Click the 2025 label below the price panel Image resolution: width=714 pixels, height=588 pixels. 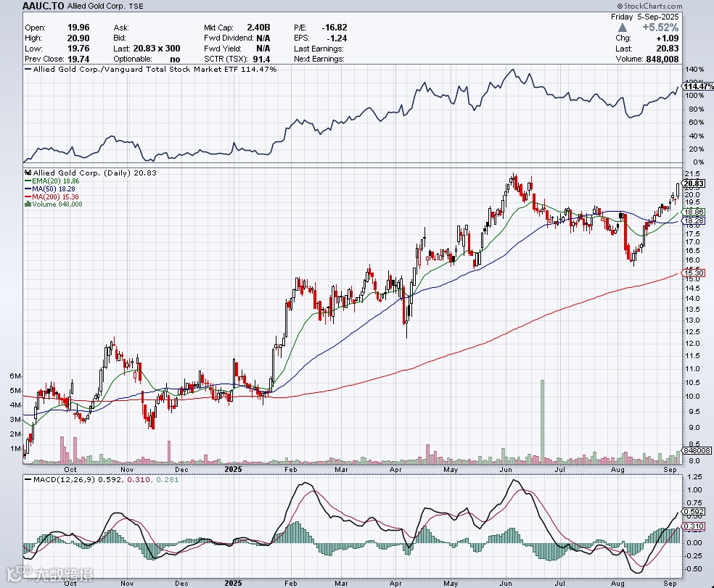234,469
